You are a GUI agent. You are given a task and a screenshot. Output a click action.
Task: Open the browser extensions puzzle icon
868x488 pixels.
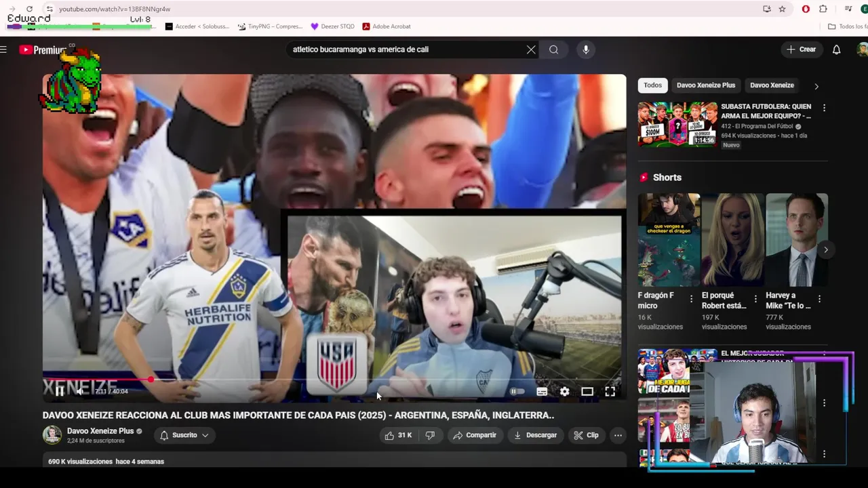click(x=823, y=9)
